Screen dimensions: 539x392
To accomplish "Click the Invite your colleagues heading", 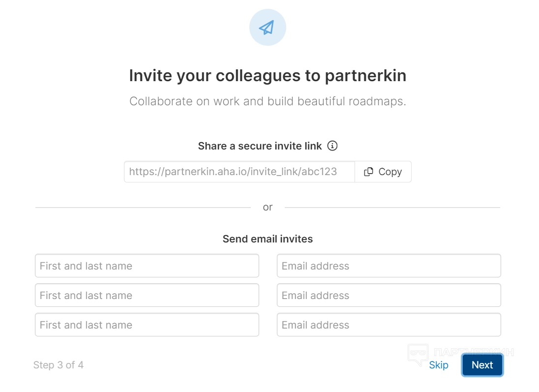I will click(268, 76).
